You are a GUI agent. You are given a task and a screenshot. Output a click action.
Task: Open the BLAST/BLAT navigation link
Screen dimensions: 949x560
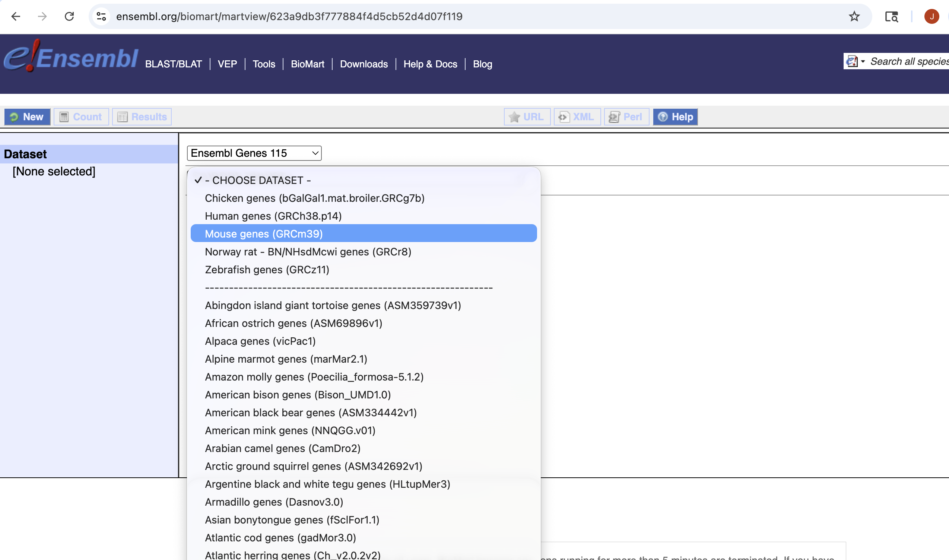pos(173,64)
